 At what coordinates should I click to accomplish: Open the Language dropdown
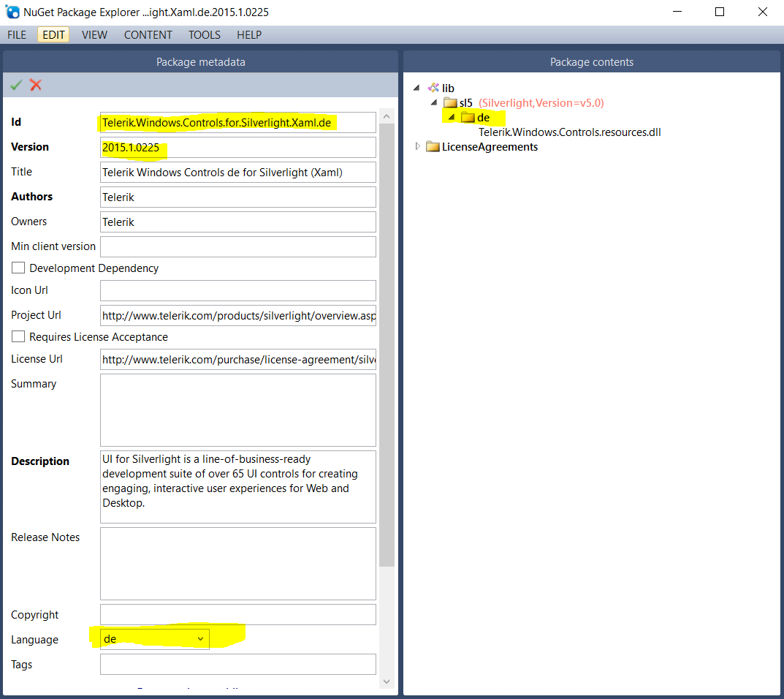click(154, 639)
